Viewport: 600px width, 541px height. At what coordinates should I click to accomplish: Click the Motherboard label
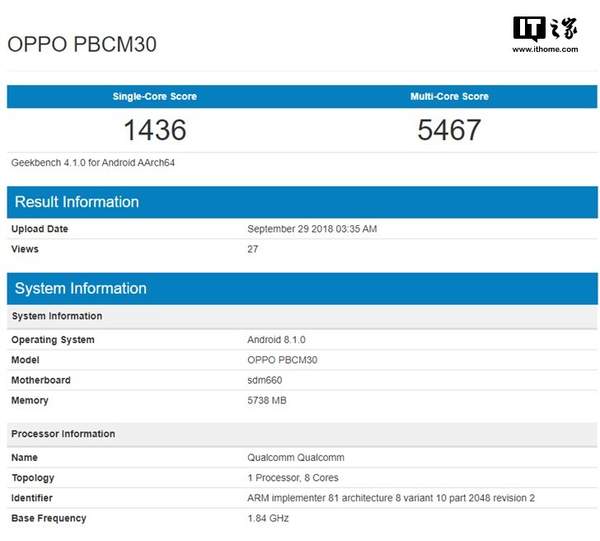pos(41,380)
